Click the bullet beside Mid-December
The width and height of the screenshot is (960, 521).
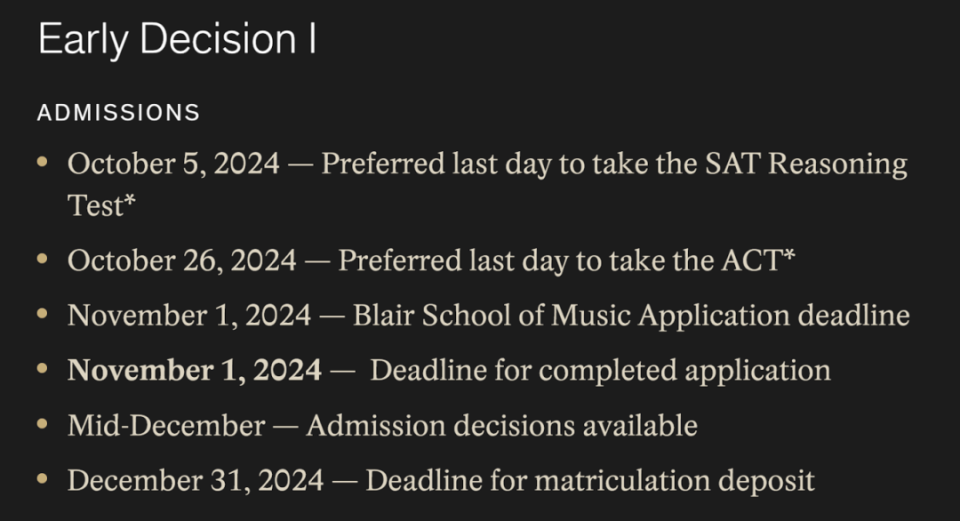(42, 423)
